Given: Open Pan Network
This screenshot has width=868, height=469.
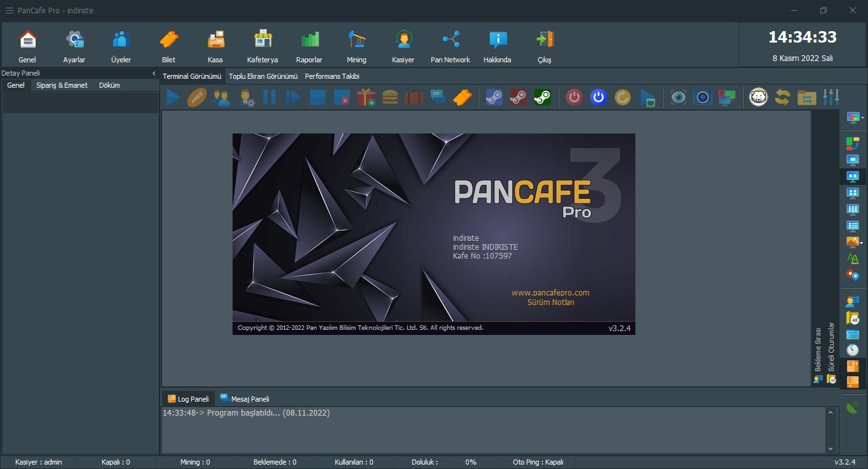Looking at the screenshot, I should 451,46.
